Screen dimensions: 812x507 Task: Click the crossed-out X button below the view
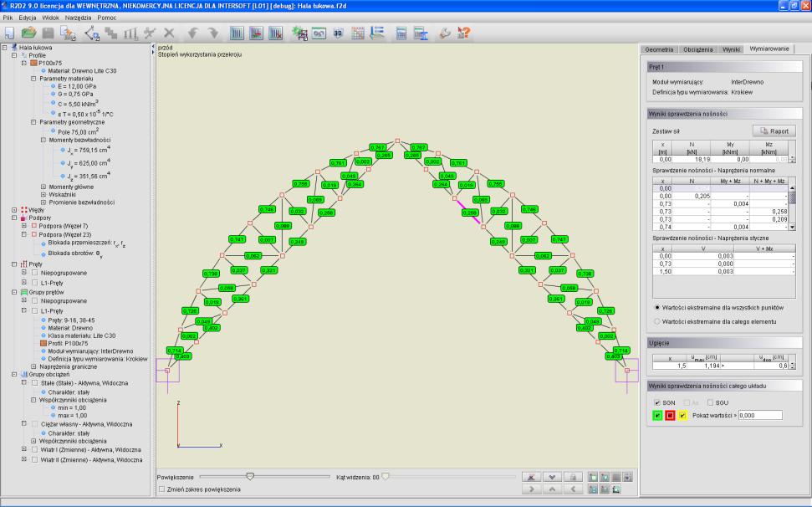[531, 477]
